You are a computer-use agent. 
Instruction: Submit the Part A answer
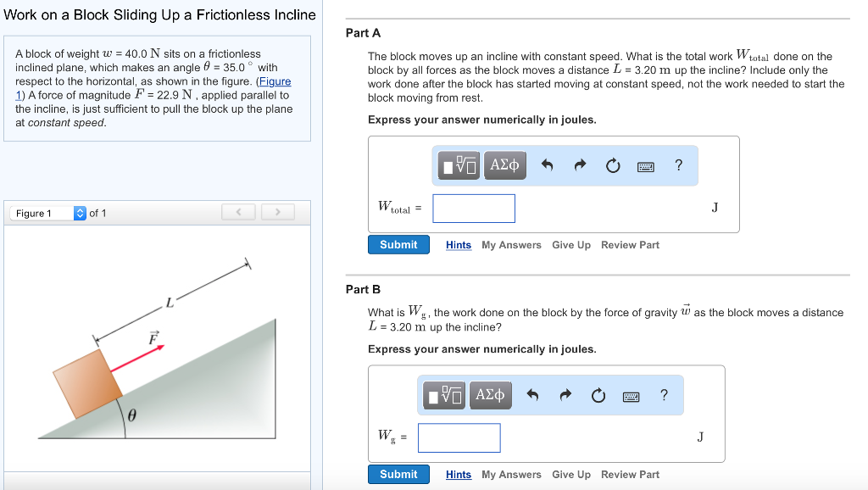click(398, 244)
